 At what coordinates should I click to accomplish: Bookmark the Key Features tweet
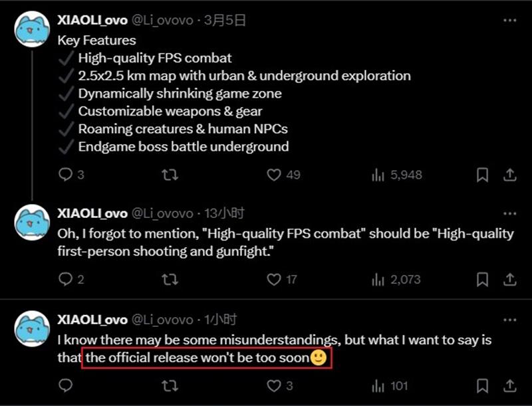[x=483, y=175]
